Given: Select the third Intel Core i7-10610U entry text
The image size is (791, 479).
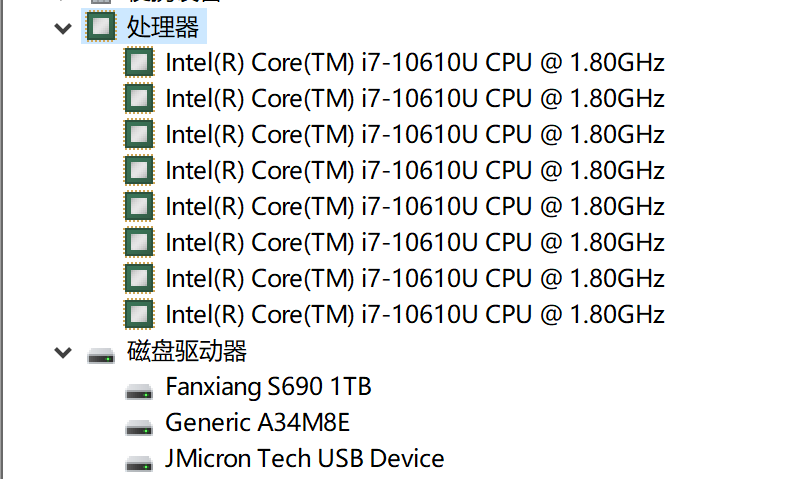Looking at the screenshot, I should [x=415, y=135].
